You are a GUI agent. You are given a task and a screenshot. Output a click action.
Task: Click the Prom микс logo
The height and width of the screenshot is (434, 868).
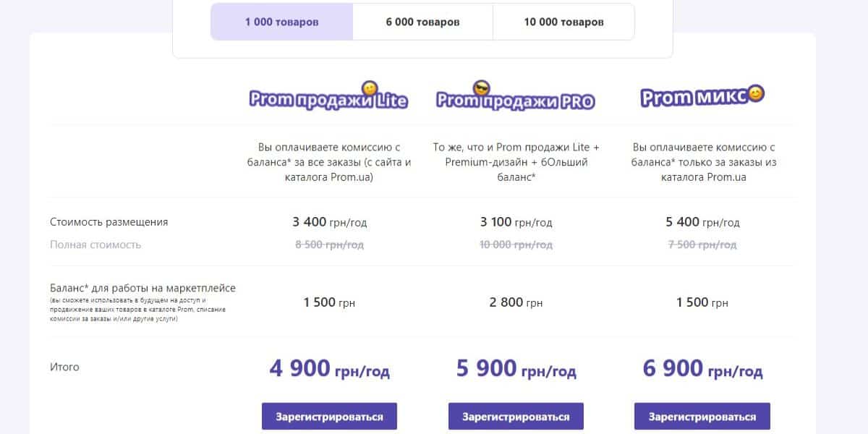702,96
